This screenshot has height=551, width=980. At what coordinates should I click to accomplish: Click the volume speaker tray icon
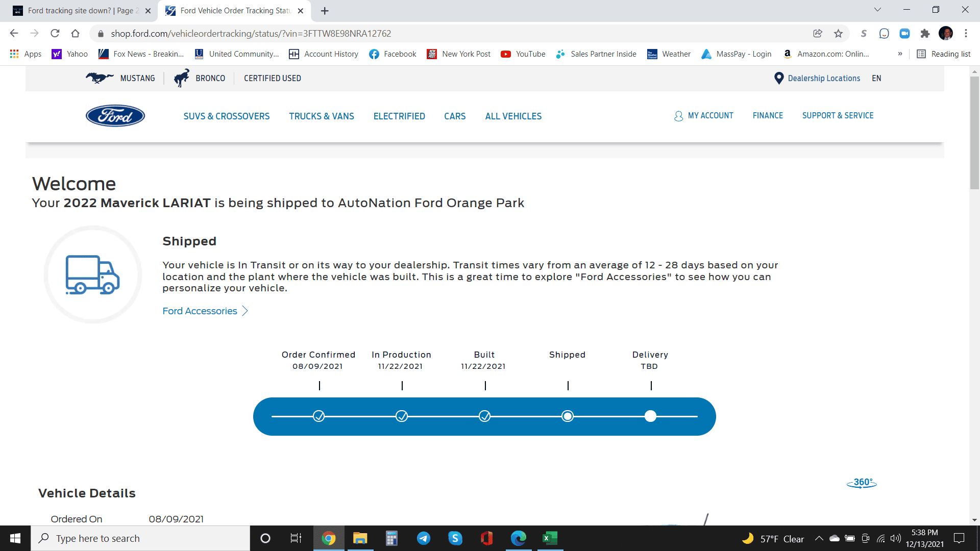click(896, 538)
